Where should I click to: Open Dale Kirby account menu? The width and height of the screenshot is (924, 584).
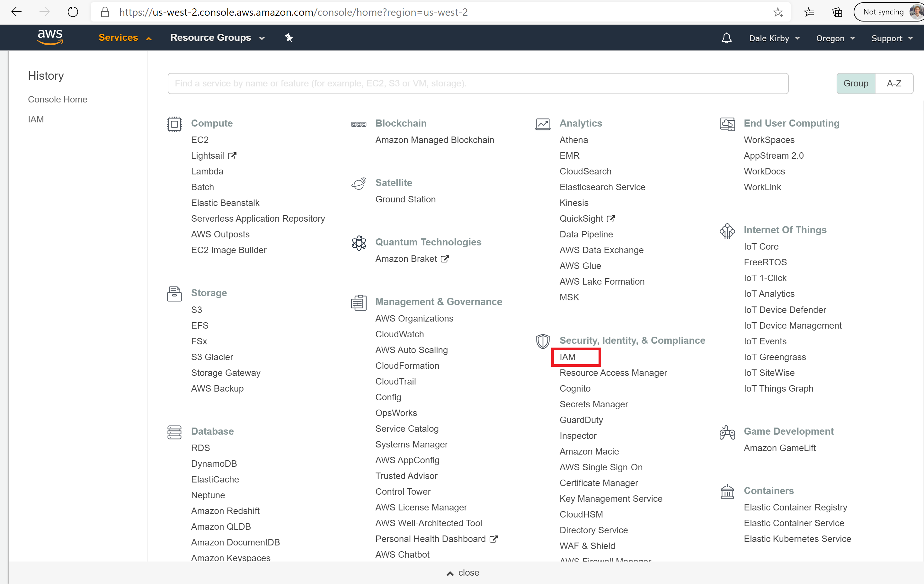point(774,38)
